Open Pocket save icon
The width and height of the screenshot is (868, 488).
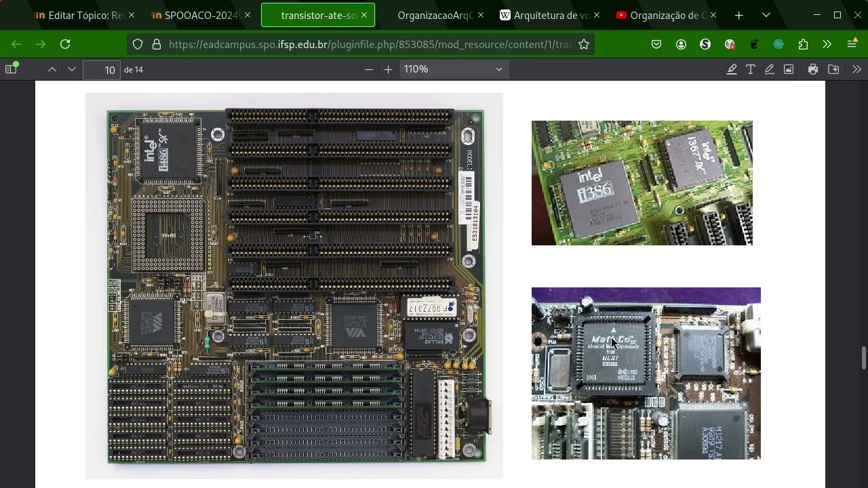pos(656,44)
